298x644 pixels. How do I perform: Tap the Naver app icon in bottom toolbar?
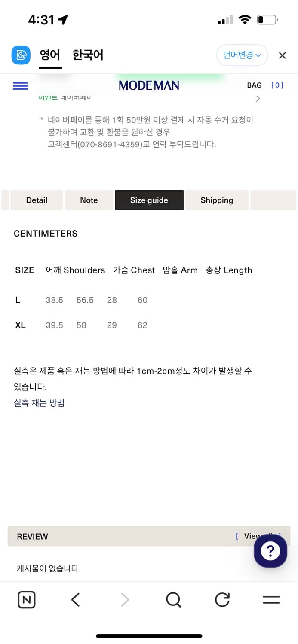click(x=26, y=600)
